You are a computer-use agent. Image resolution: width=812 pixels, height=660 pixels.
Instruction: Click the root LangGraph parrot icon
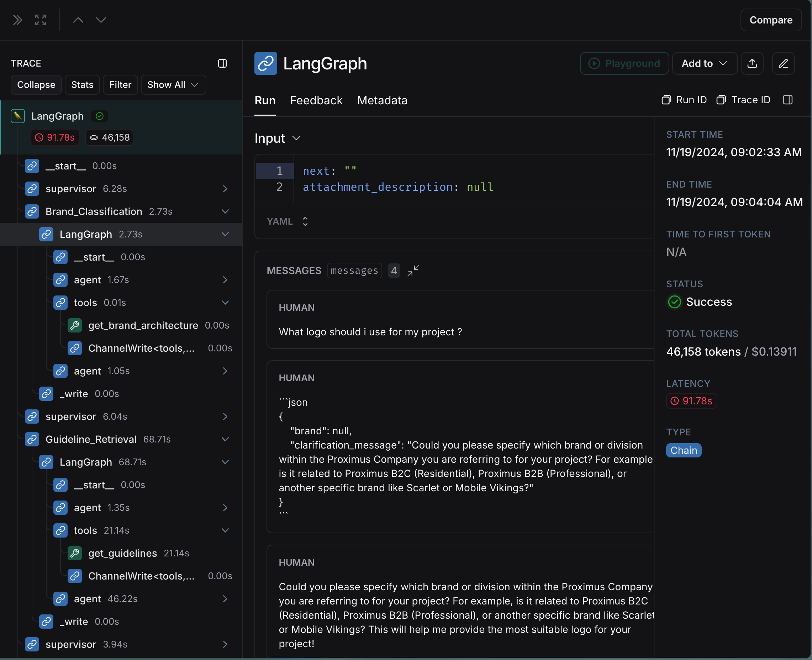18,116
